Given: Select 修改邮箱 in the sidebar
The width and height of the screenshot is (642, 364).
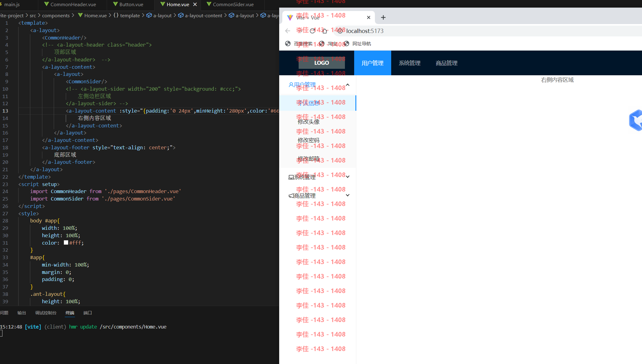Looking at the screenshot, I should pos(317,159).
